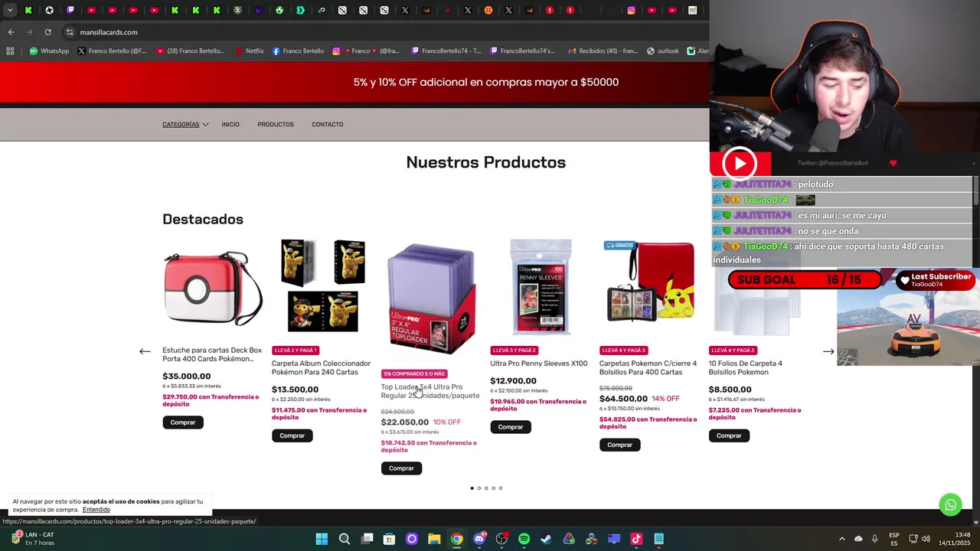Switch to the first Kick browser tab
This screenshot has width=980, height=551.
tap(28, 10)
